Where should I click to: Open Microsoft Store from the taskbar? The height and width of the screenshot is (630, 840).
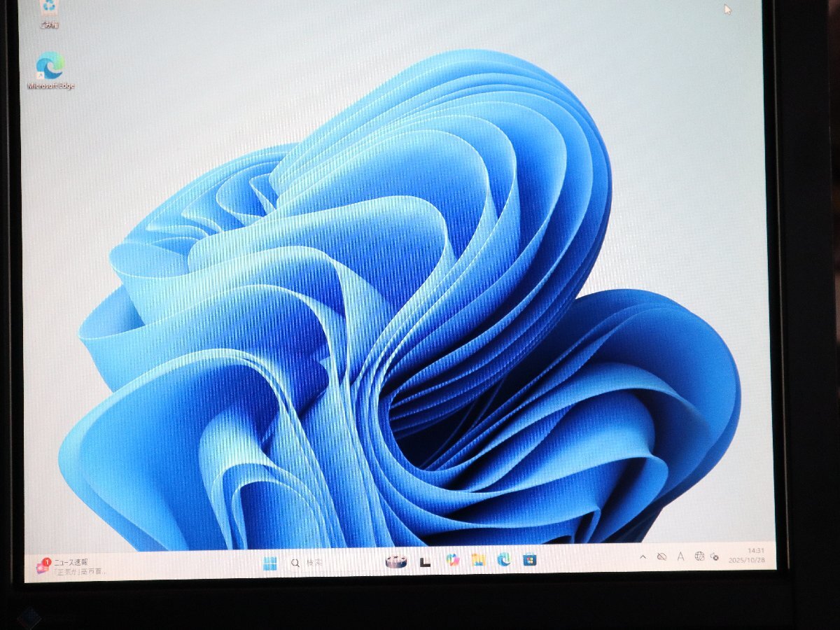pyautogui.click(x=530, y=559)
